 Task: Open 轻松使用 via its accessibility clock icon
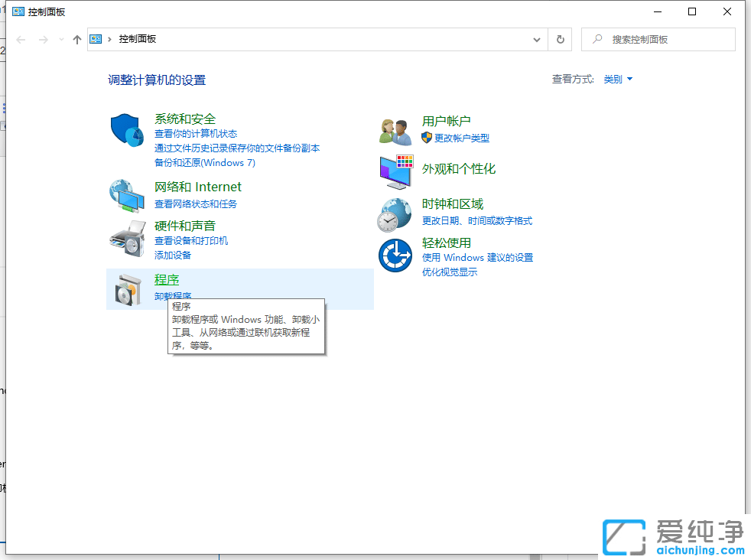tap(395, 255)
